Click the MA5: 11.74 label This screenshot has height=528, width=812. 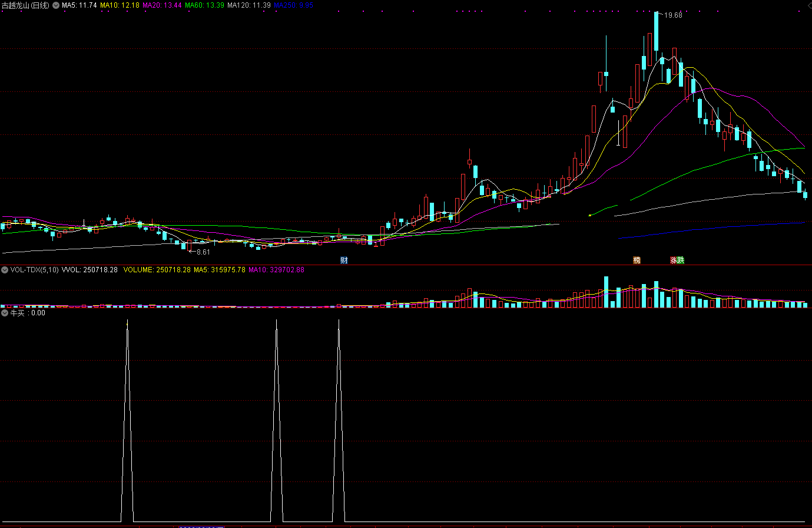[79, 5]
